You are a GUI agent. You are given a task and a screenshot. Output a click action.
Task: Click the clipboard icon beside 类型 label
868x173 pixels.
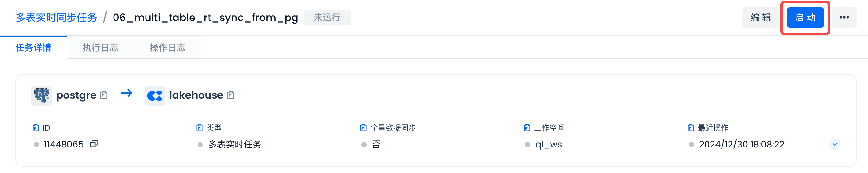(200, 128)
